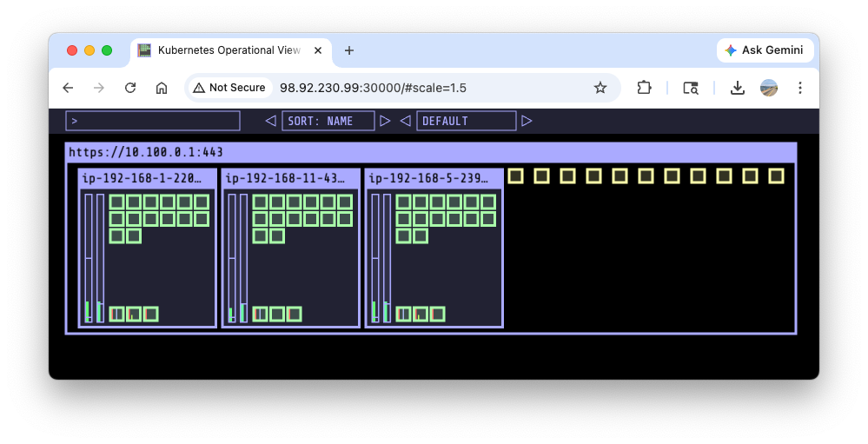
Task: Open the Chrome downloads icon
Action: tap(737, 88)
